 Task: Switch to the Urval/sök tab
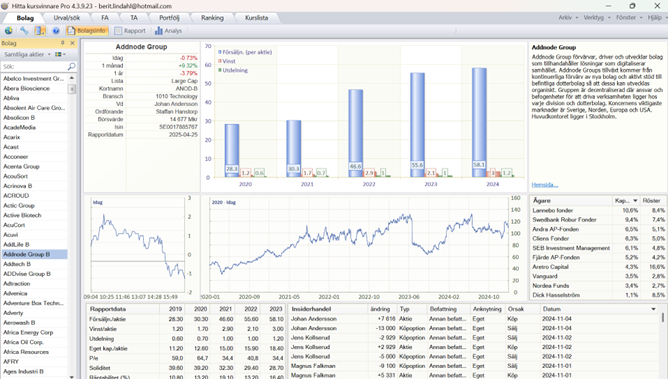(x=67, y=18)
